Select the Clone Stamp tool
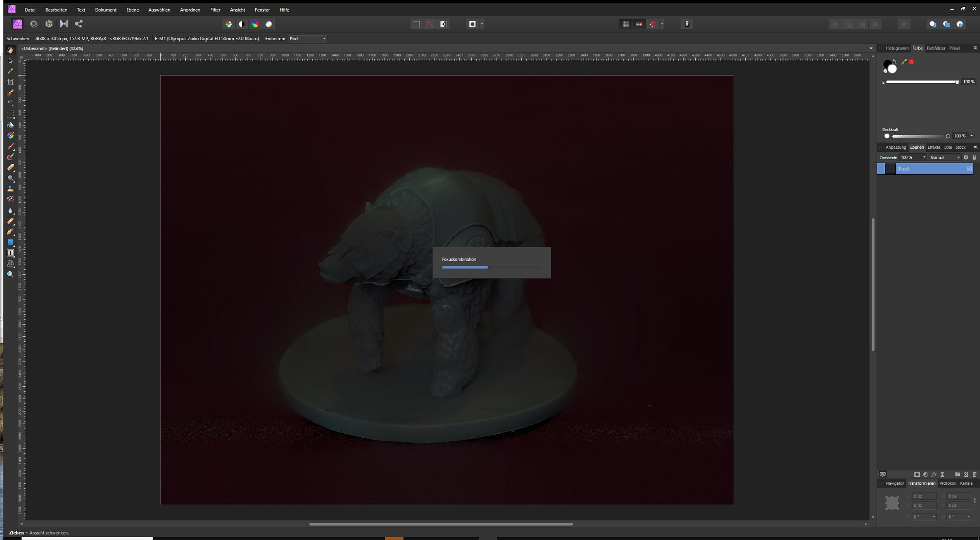The width and height of the screenshot is (980, 540). pos(10,188)
